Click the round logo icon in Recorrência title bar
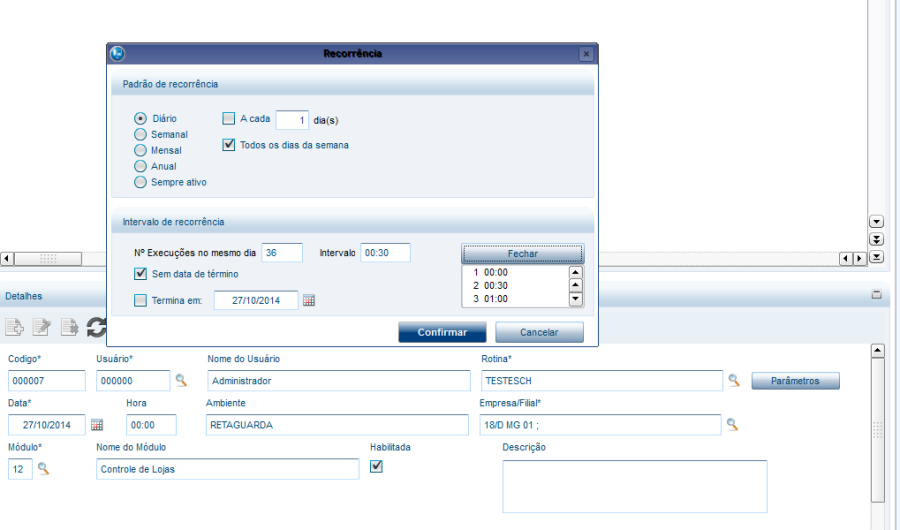Viewport: 900px width, 530px height. click(118, 53)
